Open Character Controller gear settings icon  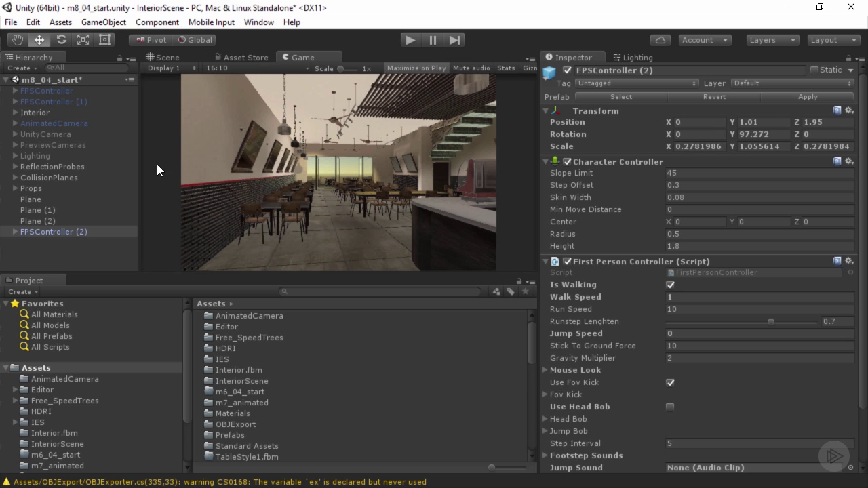tap(849, 161)
